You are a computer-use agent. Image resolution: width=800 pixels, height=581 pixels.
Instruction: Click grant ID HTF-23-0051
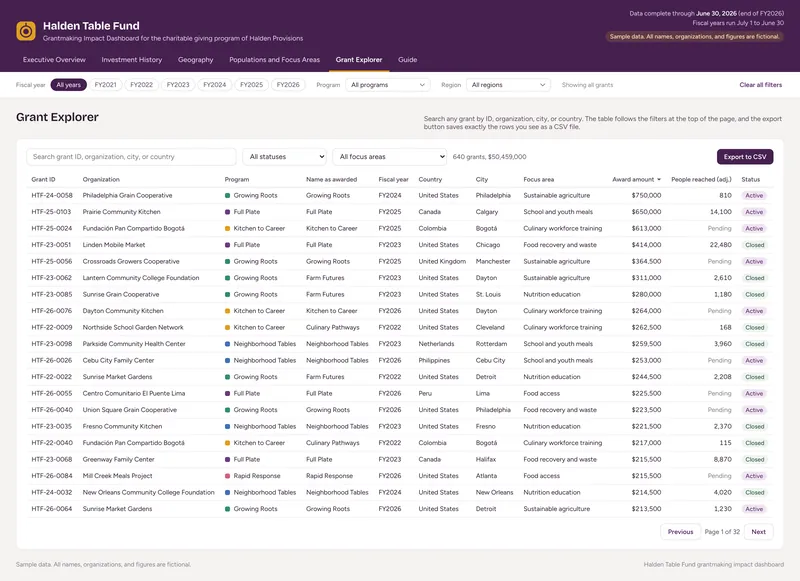coord(52,245)
